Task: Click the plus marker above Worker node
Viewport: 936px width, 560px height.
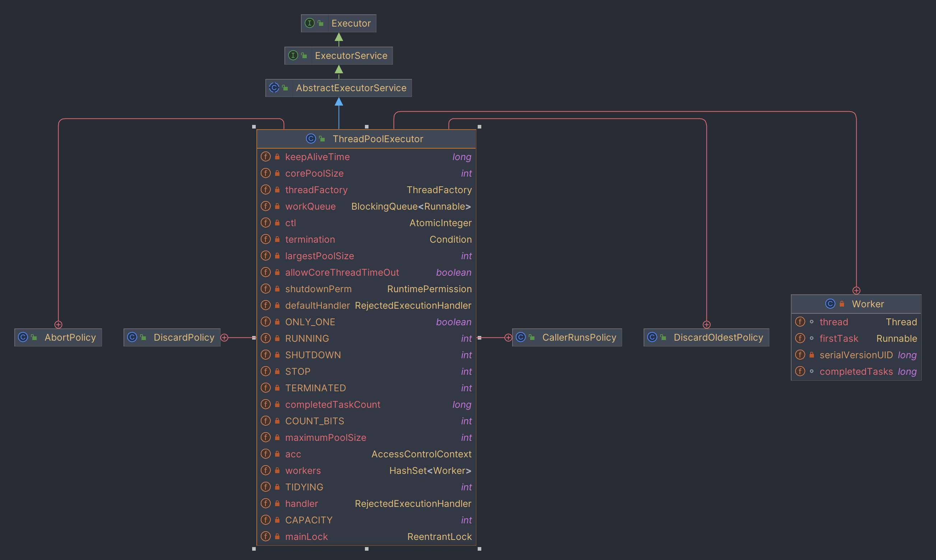Action: click(x=856, y=290)
